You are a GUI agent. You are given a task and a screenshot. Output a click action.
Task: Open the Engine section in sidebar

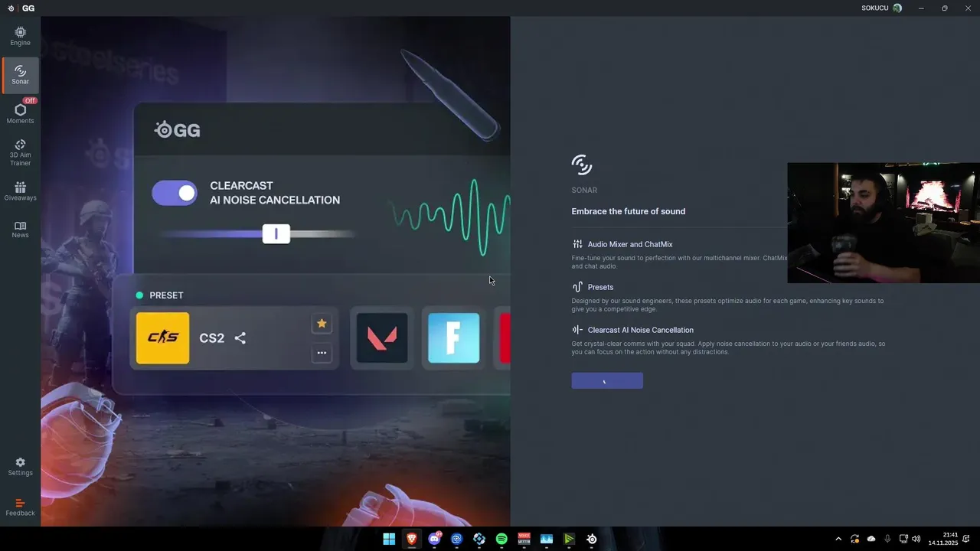pyautogui.click(x=20, y=36)
